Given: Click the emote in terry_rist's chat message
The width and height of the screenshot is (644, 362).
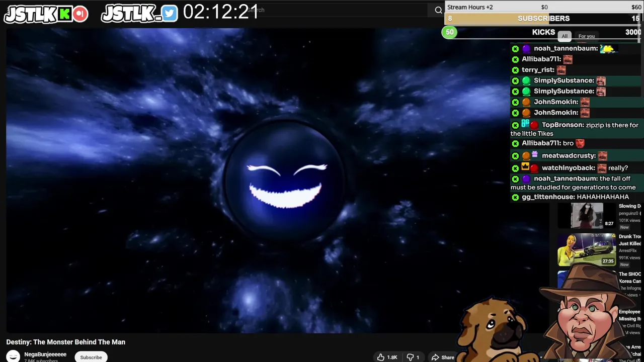Looking at the screenshot, I should (x=561, y=70).
